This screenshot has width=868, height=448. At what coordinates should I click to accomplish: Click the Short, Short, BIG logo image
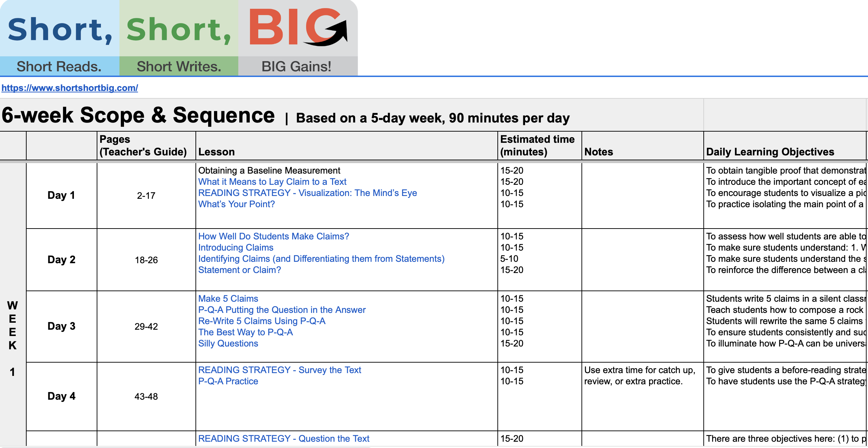click(x=179, y=37)
